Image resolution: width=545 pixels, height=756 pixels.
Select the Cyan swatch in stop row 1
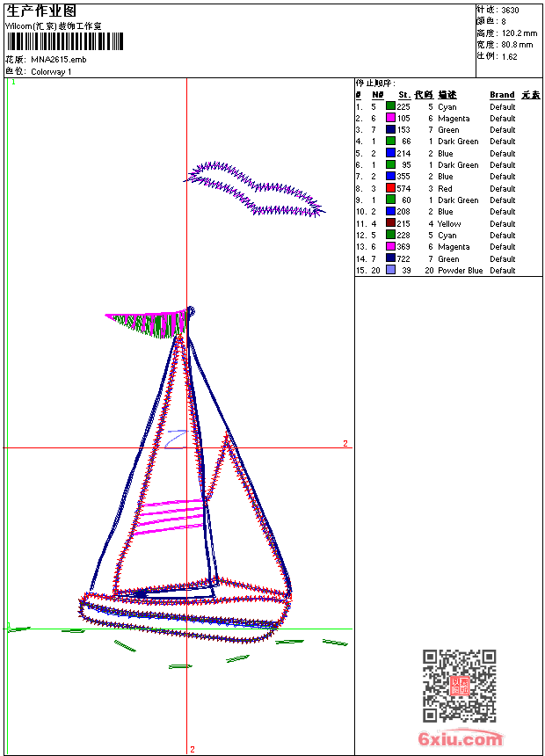[390, 106]
